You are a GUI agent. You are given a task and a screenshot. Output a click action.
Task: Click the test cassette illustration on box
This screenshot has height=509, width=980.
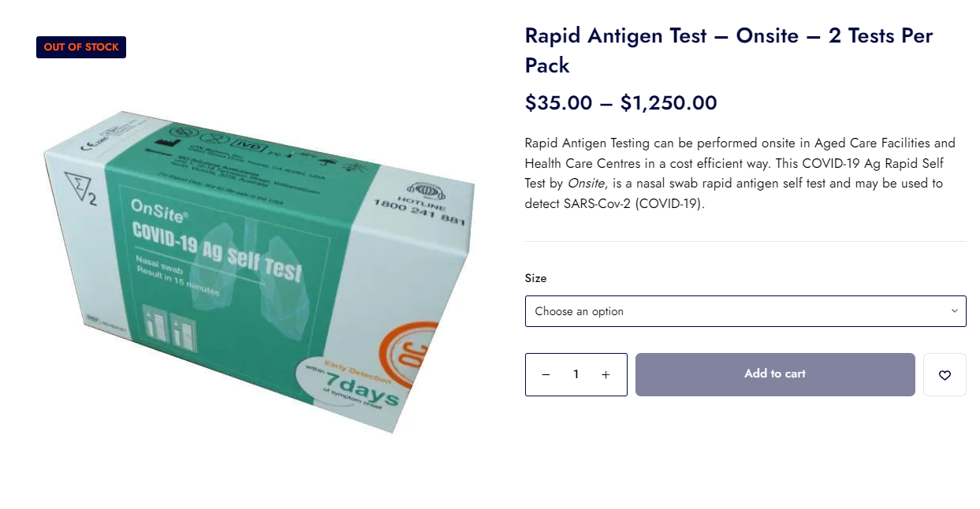point(169,326)
